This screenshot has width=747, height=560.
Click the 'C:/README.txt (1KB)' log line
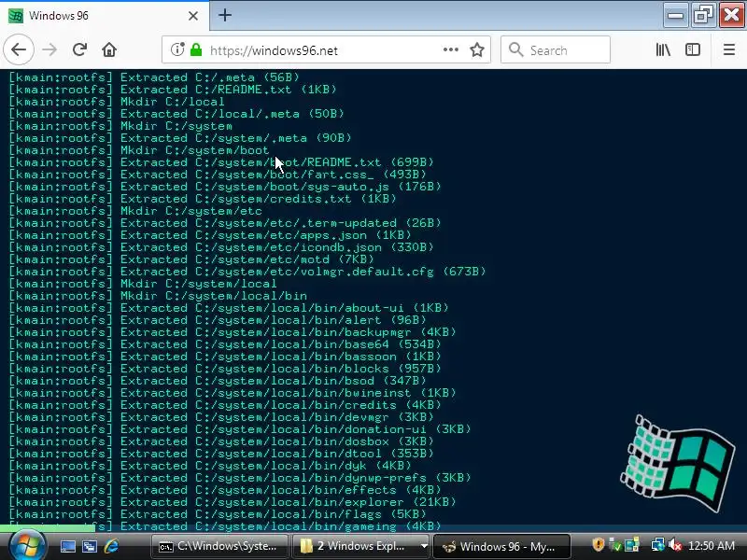[x=173, y=90]
